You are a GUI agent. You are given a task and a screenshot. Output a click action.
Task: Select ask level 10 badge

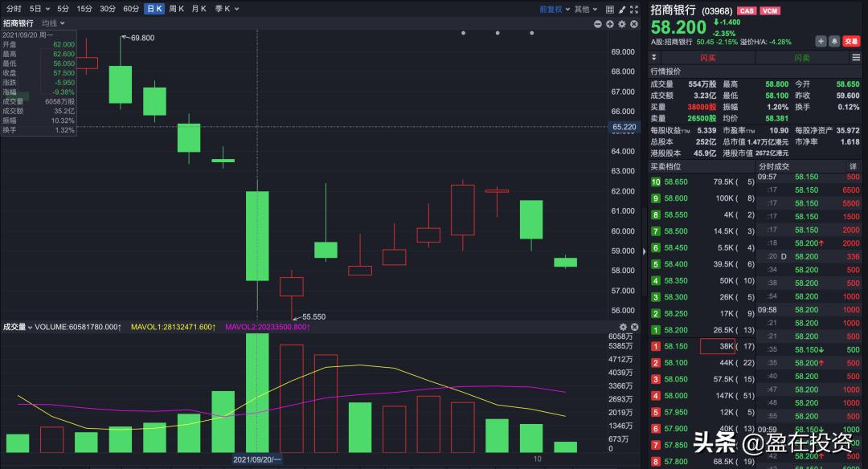point(656,182)
